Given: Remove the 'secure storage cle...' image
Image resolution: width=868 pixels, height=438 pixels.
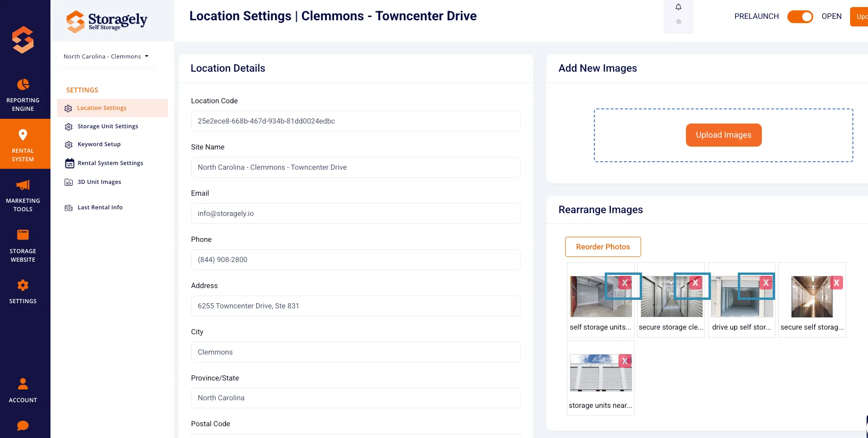Looking at the screenshot, I should click(x=695, y=283).
